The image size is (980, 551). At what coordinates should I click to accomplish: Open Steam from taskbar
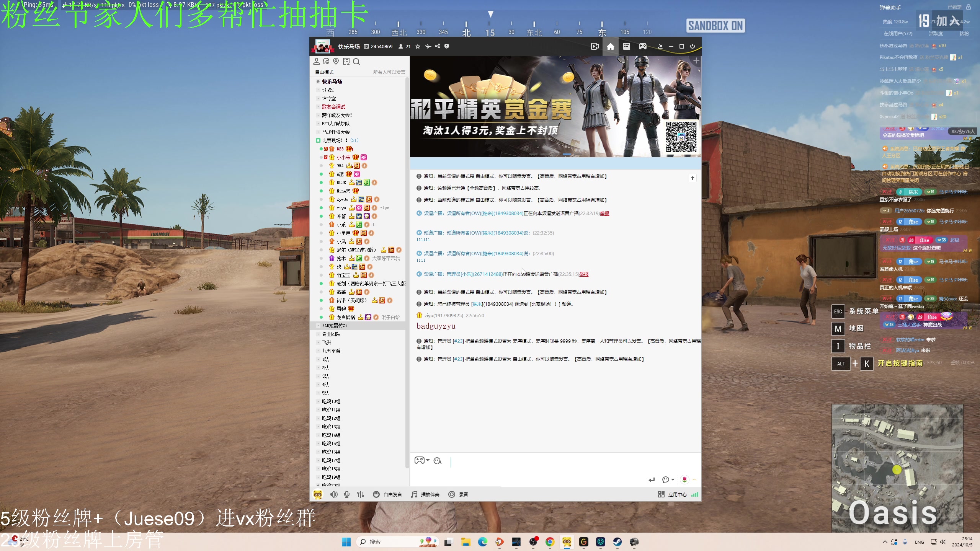tap(617, 542)
